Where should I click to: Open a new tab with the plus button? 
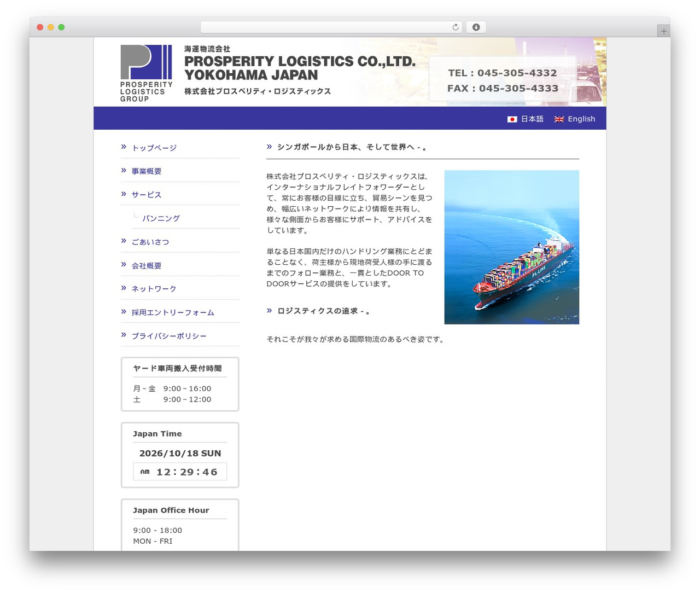click(x=663, y=31)
